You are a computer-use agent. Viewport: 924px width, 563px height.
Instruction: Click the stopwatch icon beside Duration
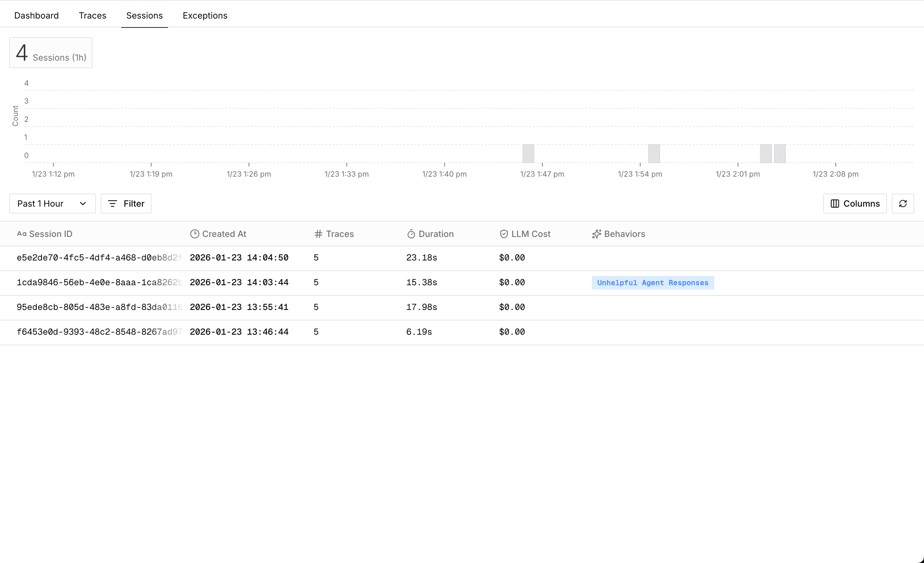pyautogui.click(x=411, y=234)
